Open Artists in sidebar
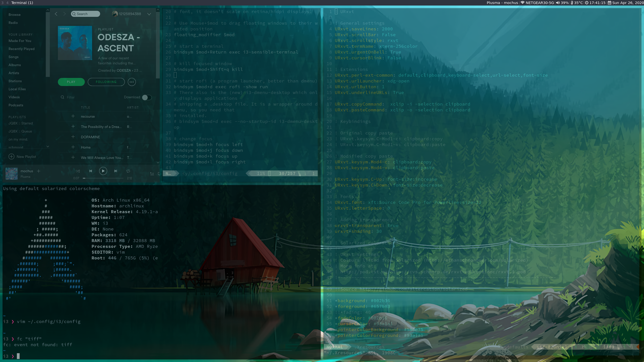Screen dimensions: 644x362 (14, 73)
